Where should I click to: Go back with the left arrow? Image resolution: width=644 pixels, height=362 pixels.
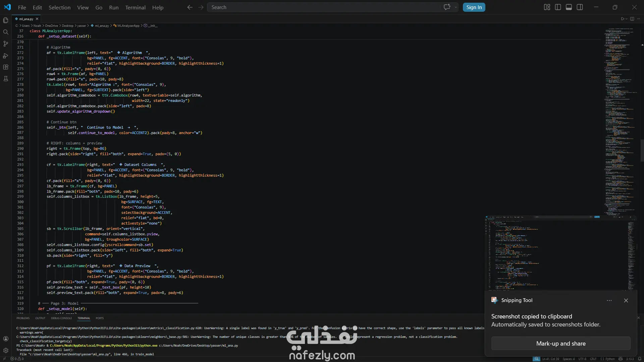point(190,7)
